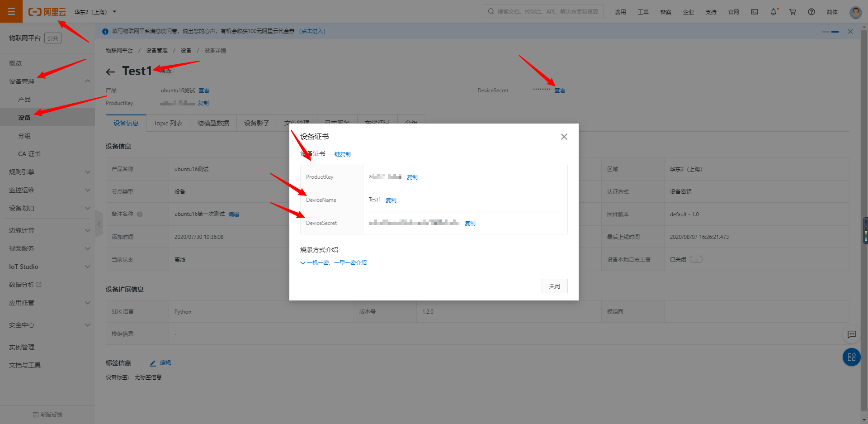868x424 pixels.
Task: Switch to the Topic 列表 tab
Action: 168,123
